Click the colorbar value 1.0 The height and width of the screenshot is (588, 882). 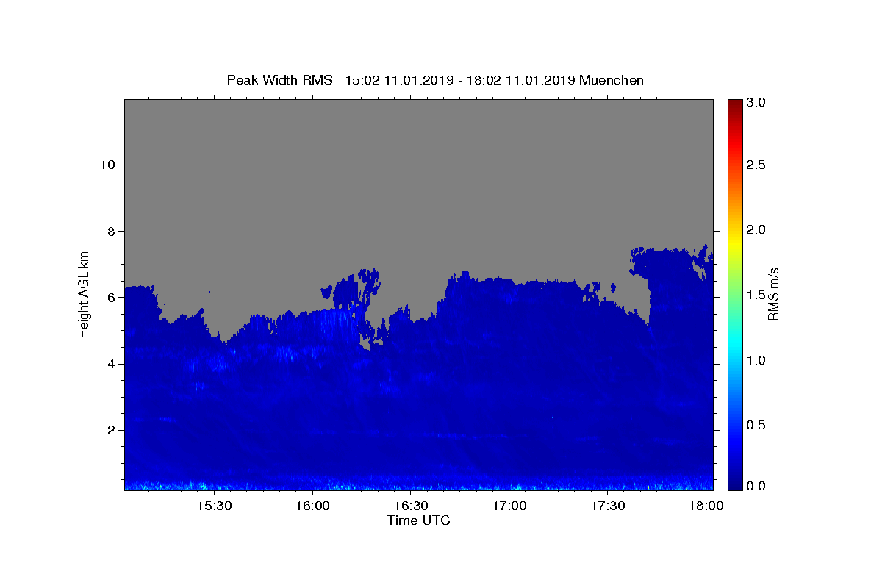click(x=757, y=360)
